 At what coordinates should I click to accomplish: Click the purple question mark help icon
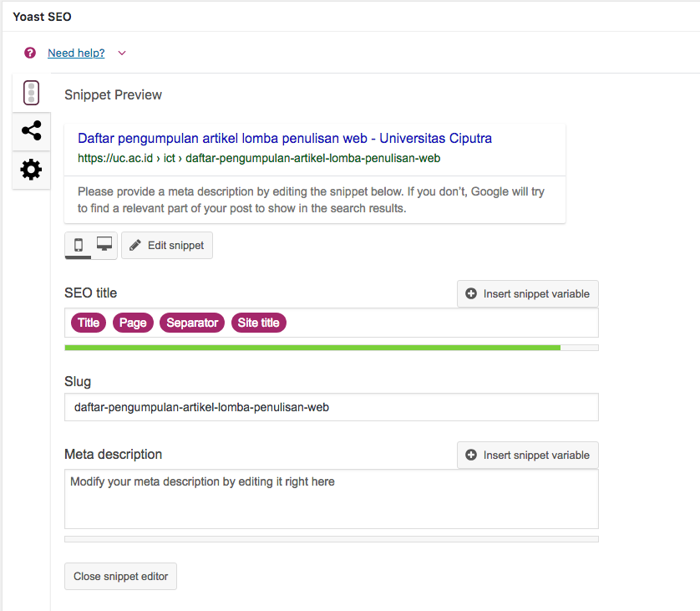(30, 53)
